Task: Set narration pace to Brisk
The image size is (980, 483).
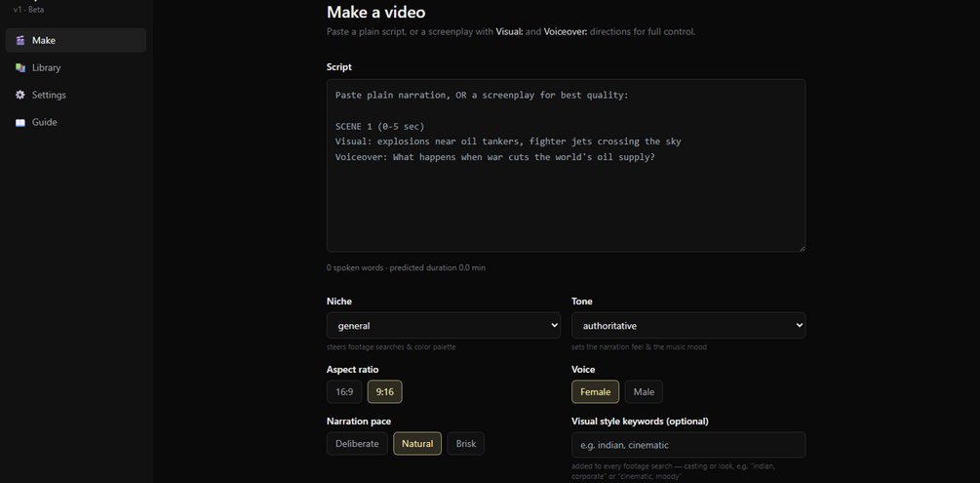Action: pos(466,444)
